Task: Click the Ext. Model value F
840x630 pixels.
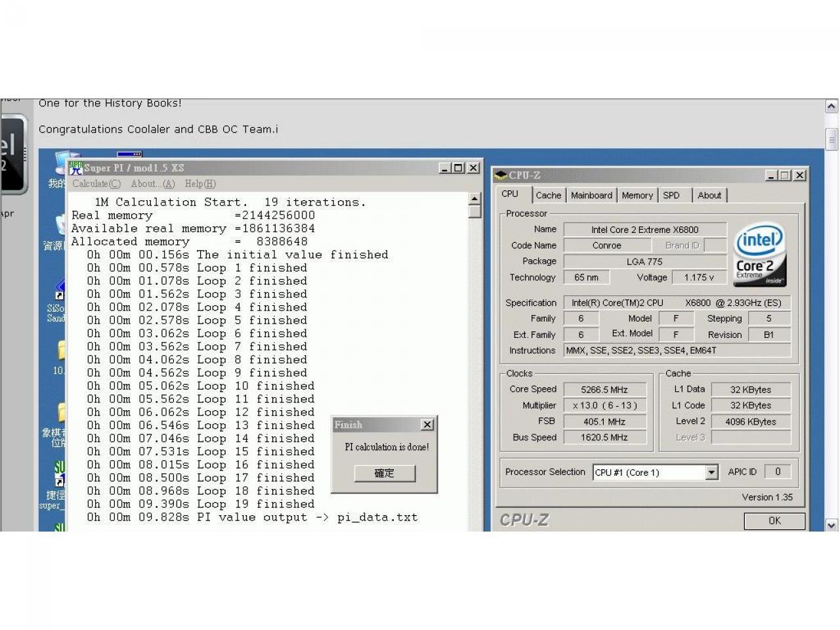Action: click(677, 335)
